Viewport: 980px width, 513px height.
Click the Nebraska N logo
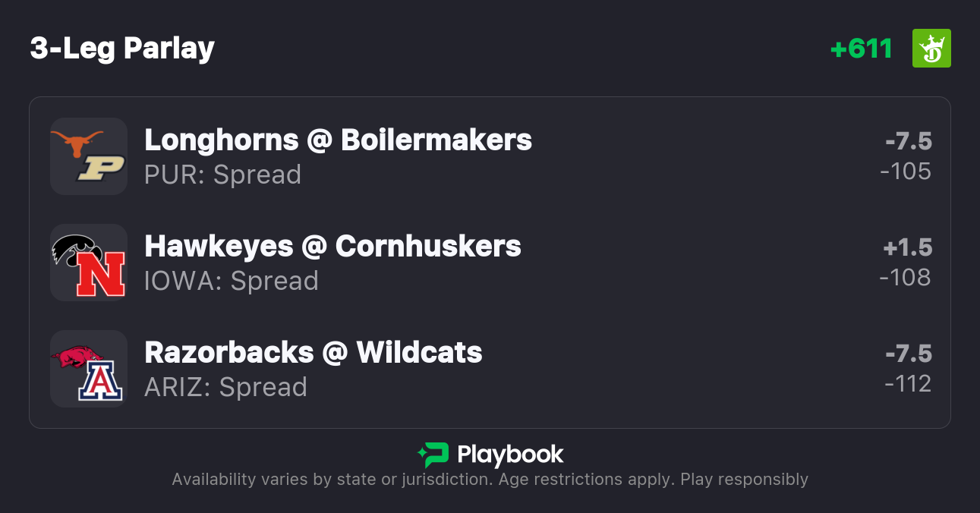pos(100,275)
